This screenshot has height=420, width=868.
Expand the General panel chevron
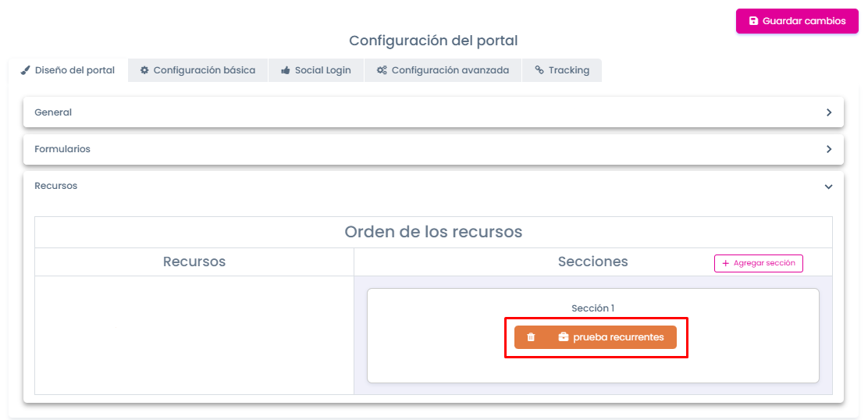point(829,112)
